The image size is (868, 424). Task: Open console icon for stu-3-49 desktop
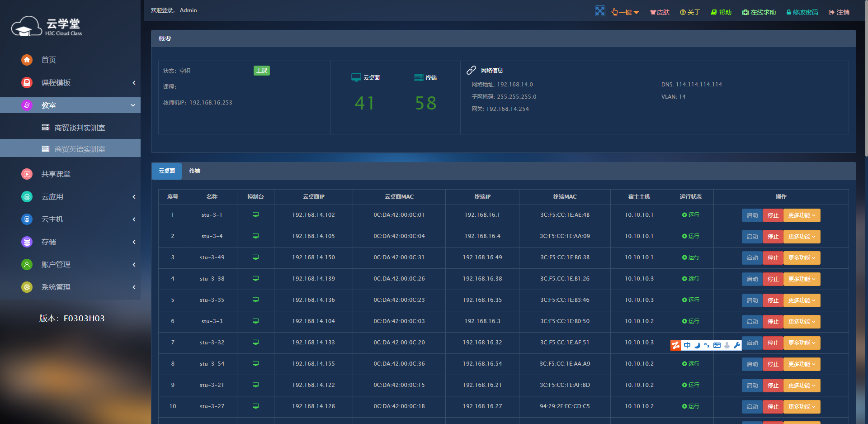255,257
